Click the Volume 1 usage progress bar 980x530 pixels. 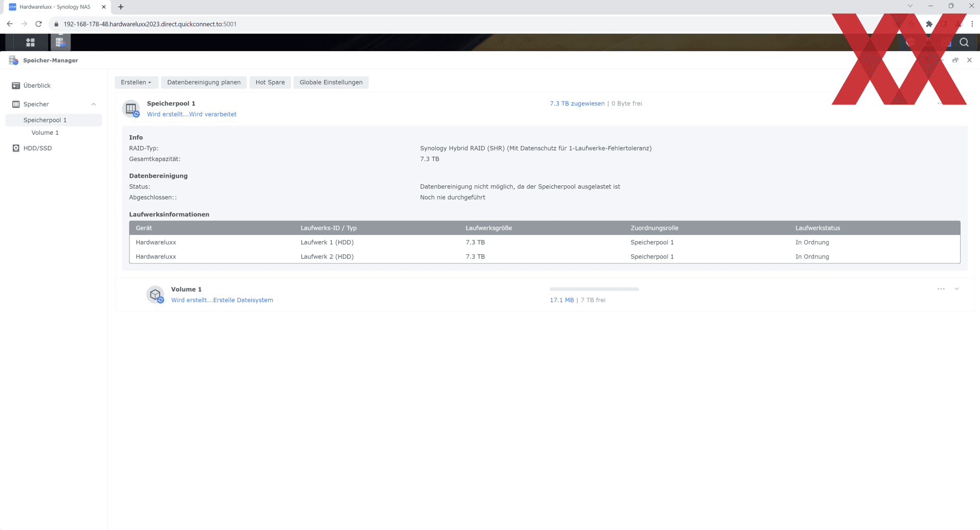pyautogui.click(x=594, y=289)
